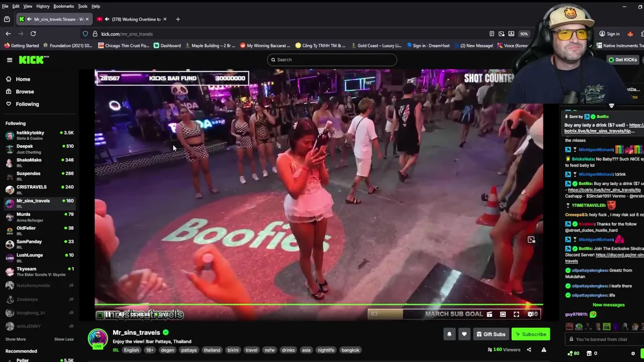Open the File menu
Viewport: 644px width, 362px height.
5,6
